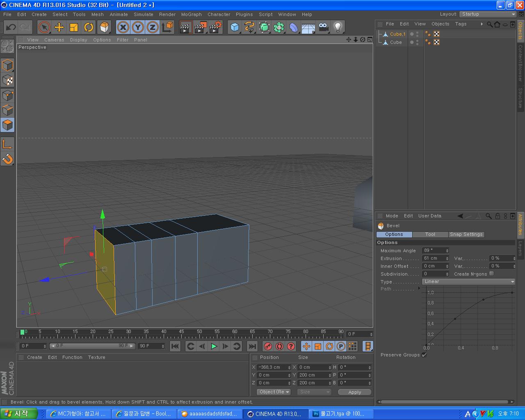
Task: Open Object Manager Tags menu
Action: click(x=461, y=24)
